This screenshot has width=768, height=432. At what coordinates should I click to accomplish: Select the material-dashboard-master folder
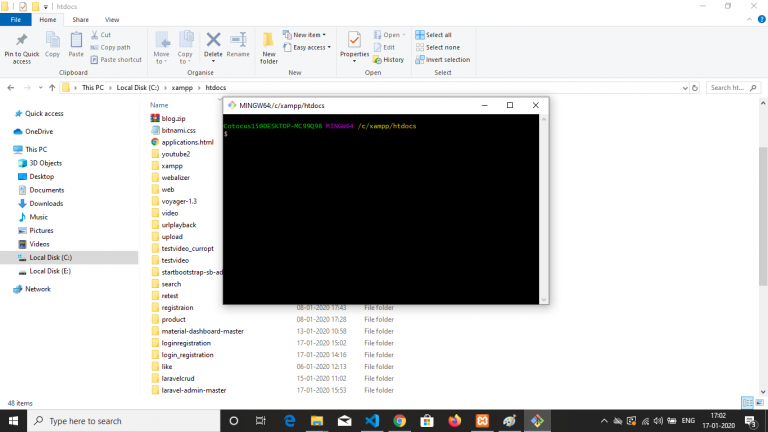(x=202, y=332)
